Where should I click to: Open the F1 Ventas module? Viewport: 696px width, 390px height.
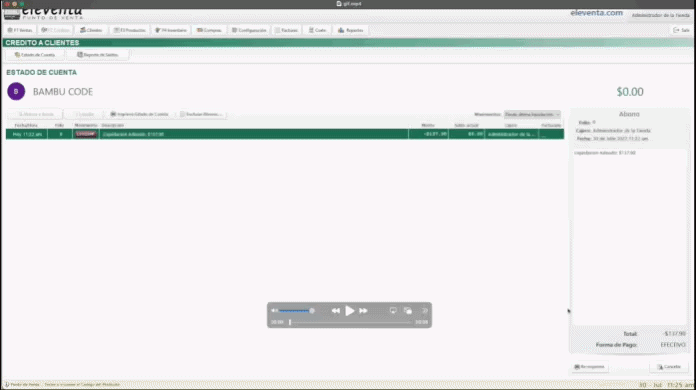click(x=20, y=30)
